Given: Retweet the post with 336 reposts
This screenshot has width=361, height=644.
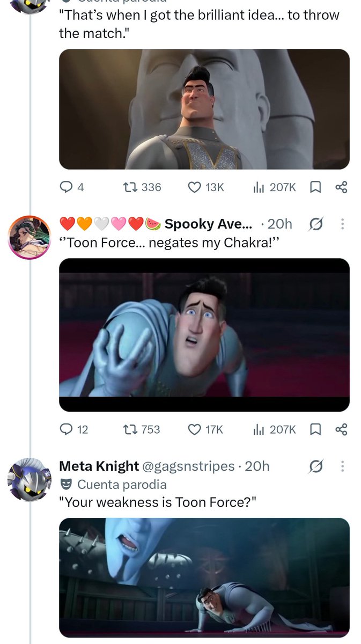Looking at the screenshot, I should pos(142,187).
